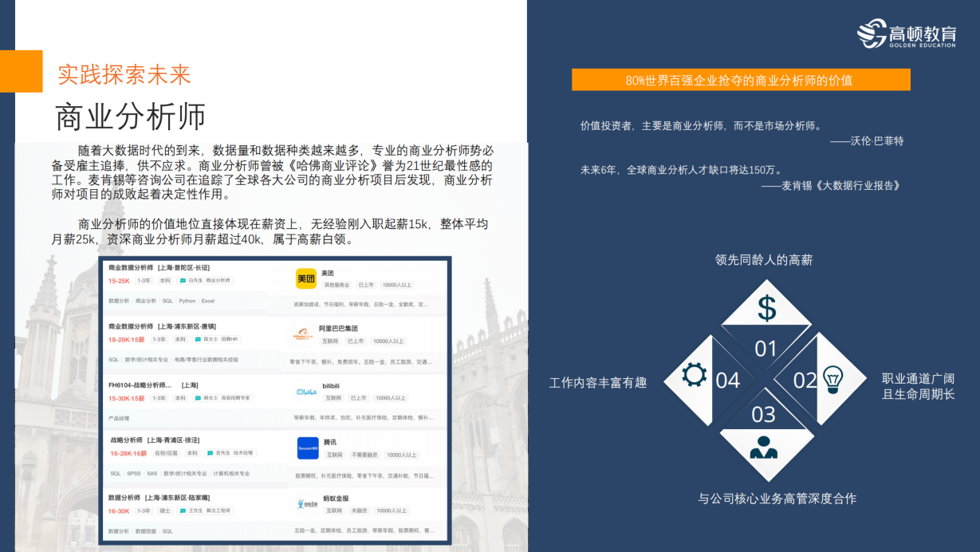The height and width of the screenshot is (552, 980).
Task: Click the SAS skill tag
Action: click(x=152, y=473)
